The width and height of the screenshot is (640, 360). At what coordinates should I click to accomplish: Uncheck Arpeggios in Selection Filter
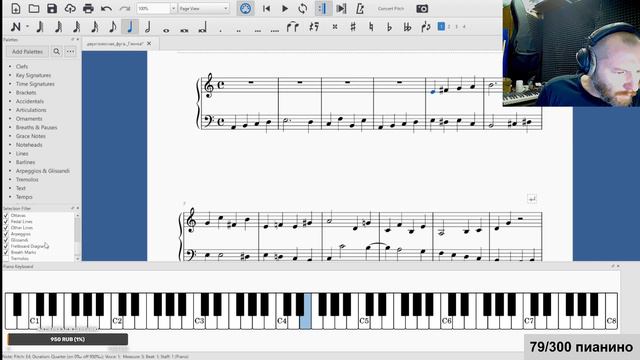pyautogui.click(x=6, y=234)
